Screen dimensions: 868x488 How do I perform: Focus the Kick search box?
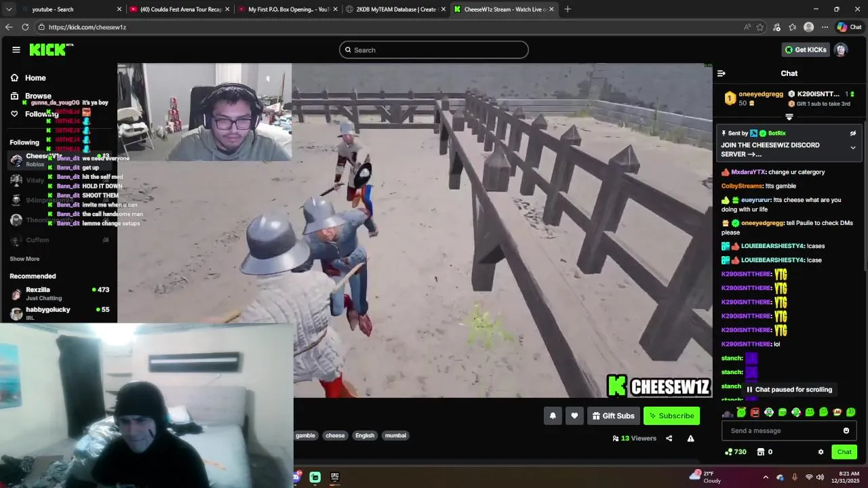pyautogui.click(x=434, y=50)
